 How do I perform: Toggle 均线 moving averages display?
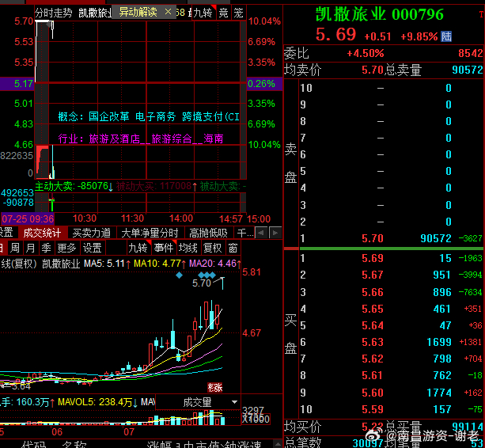click(x=188, y=248)
